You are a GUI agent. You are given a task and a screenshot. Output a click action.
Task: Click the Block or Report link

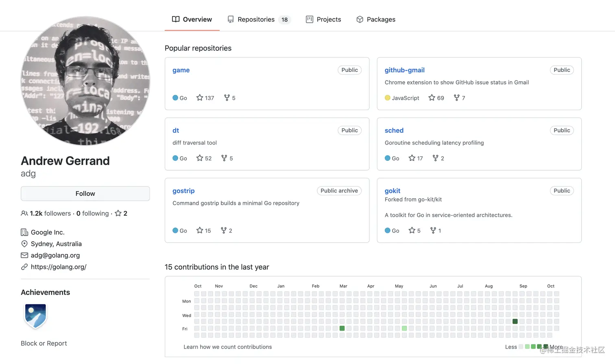point(44,343)
